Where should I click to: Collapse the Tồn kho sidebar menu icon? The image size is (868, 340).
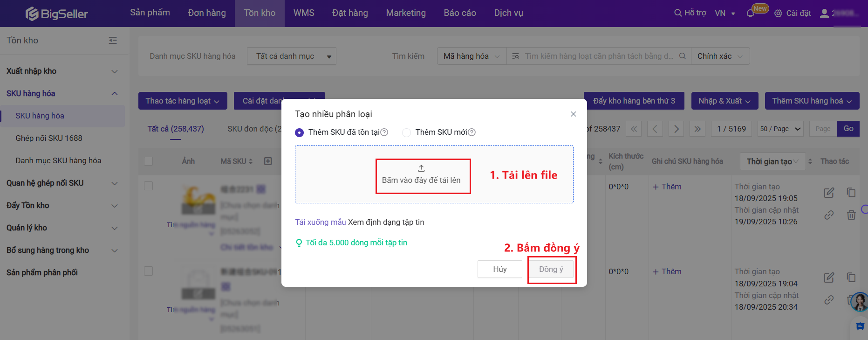113,41
